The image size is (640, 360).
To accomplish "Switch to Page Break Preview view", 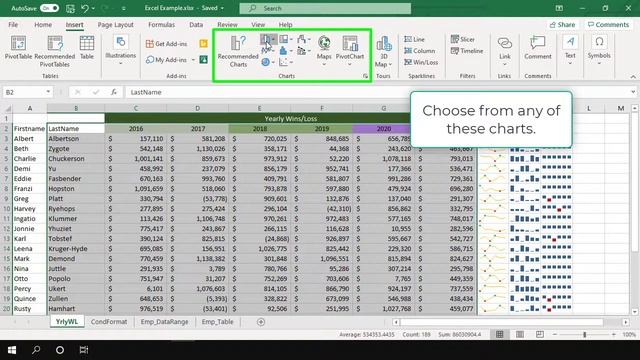I will click(x=540, y=334).
